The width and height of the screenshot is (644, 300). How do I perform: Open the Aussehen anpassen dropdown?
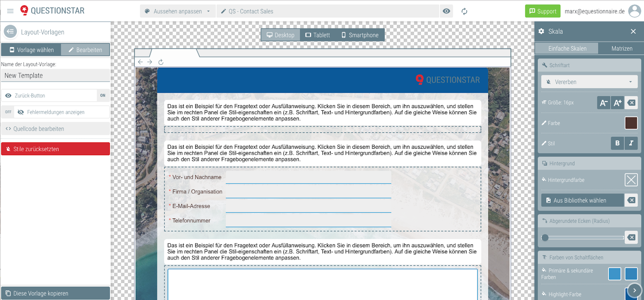tap(178, 11)
